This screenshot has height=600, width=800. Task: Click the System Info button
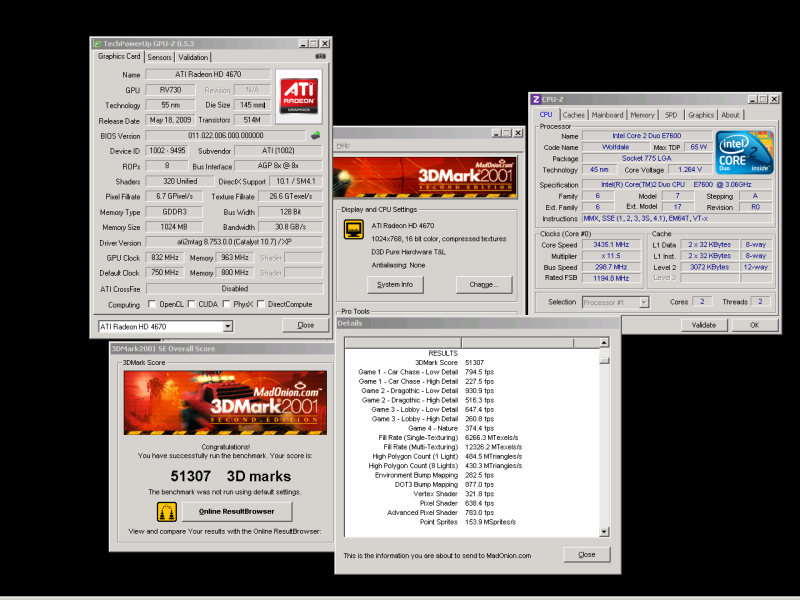395,285
